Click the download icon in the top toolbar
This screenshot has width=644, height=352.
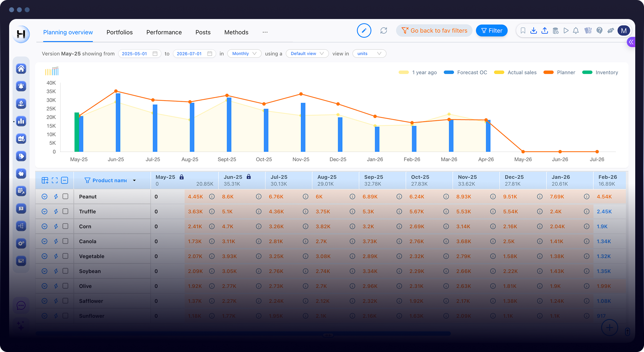pyautogui.click(x=534, y=31)
